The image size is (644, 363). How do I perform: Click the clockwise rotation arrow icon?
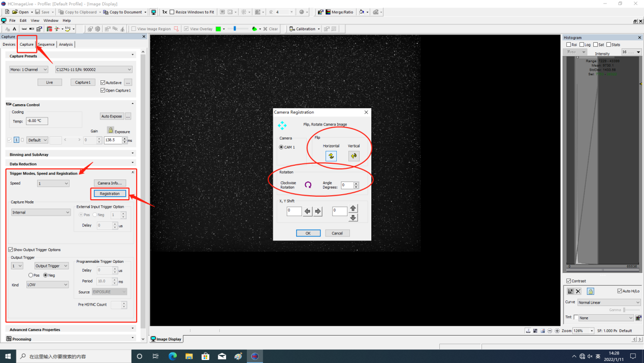308,185
